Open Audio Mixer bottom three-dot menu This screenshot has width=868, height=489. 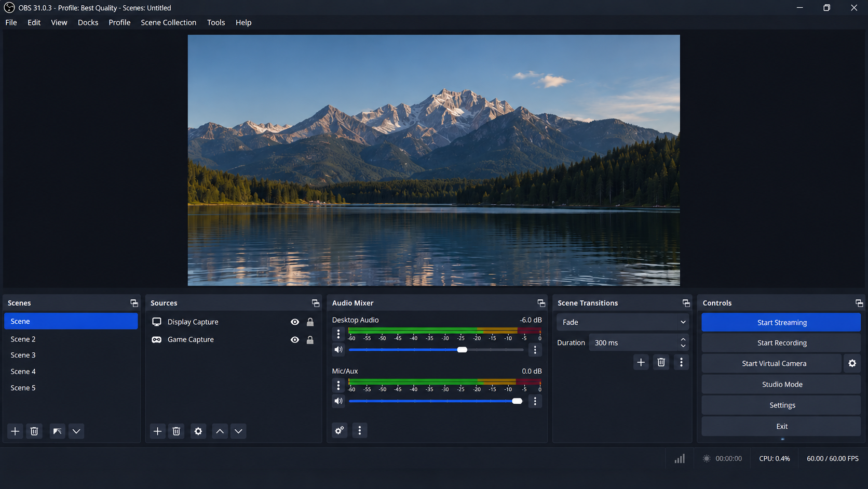coord(360,430)
